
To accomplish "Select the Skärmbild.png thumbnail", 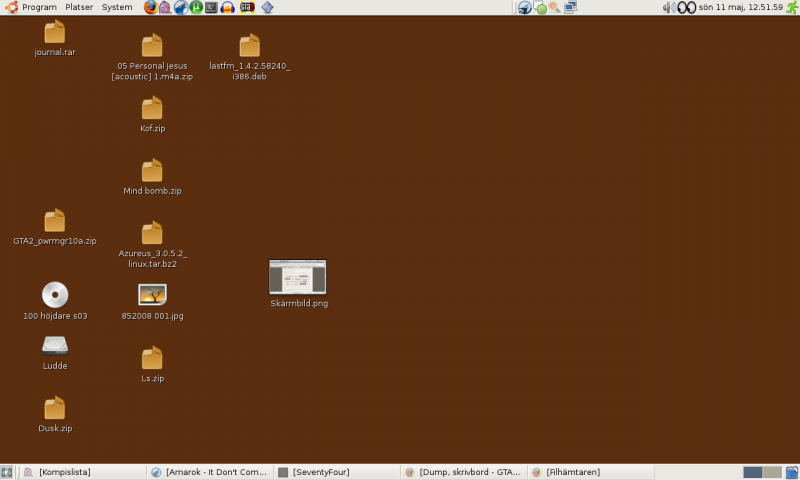I will pos(298,278).
